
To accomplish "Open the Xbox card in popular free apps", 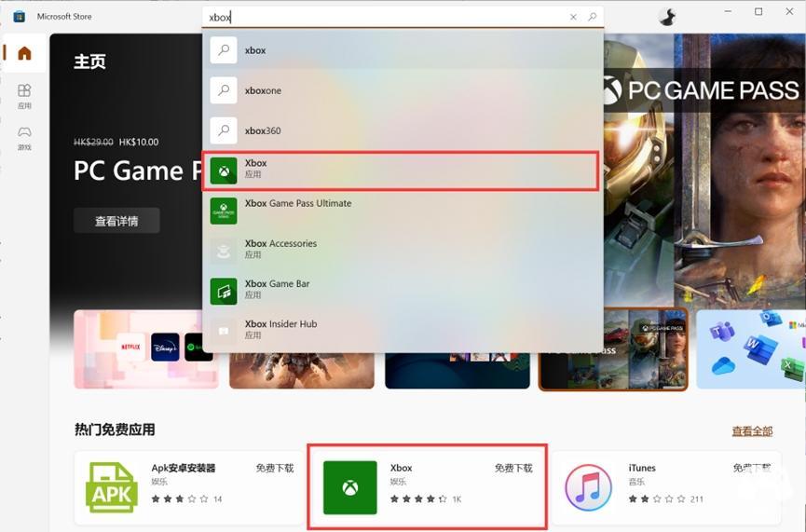I will point(427,486).
